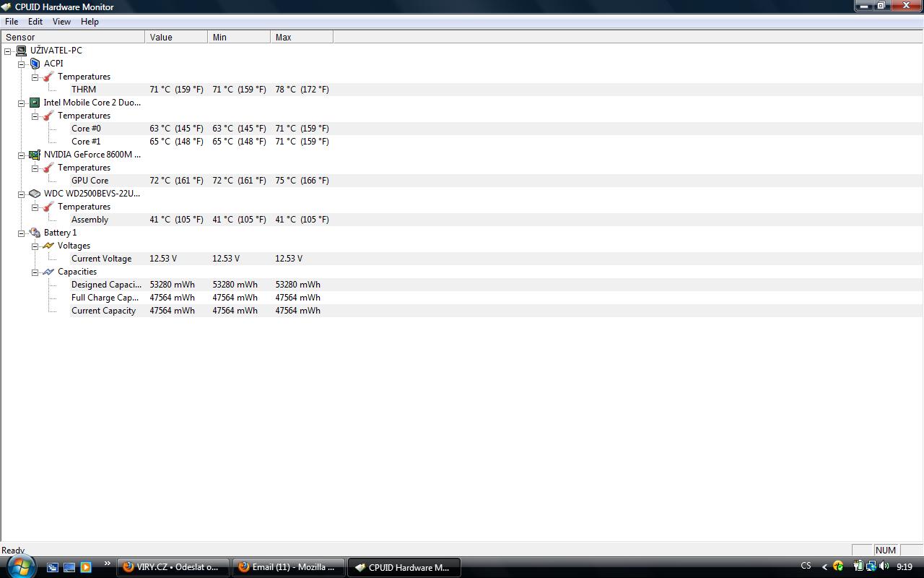Open the Help menu
The width and height of the screenshot is (924, 578).
(x=90, y=22)
